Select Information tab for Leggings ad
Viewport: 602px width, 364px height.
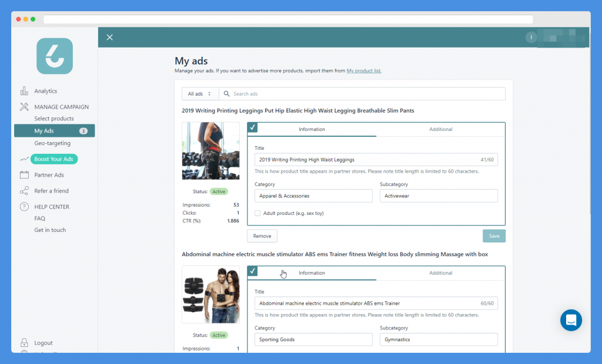[312, 129]
